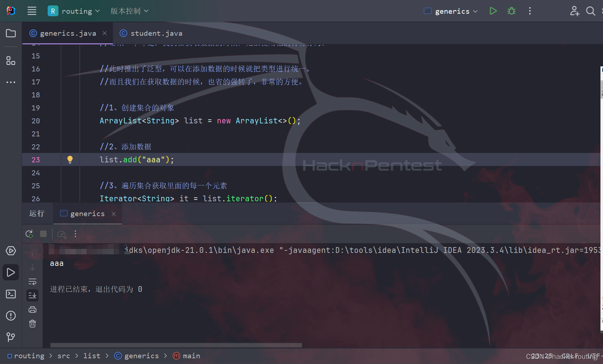This screenshot has height=364, width=603.
Task: Open the main hamburger menu
Action: [32, 11]
